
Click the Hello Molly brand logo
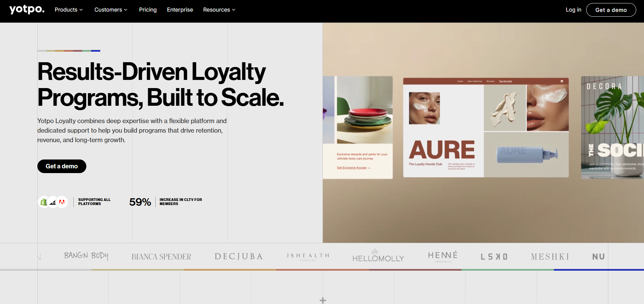click(x=378, y=256)
